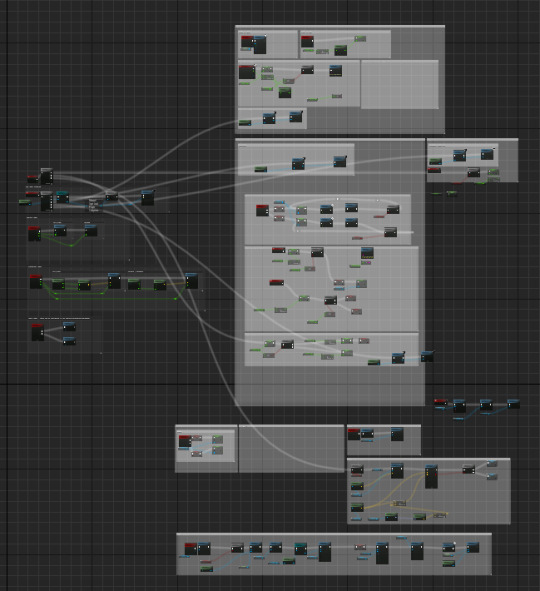The image size is (540, 591).
Task: Select the teal-header node in the bottom comment strip
Action: (x=300, y=548)
